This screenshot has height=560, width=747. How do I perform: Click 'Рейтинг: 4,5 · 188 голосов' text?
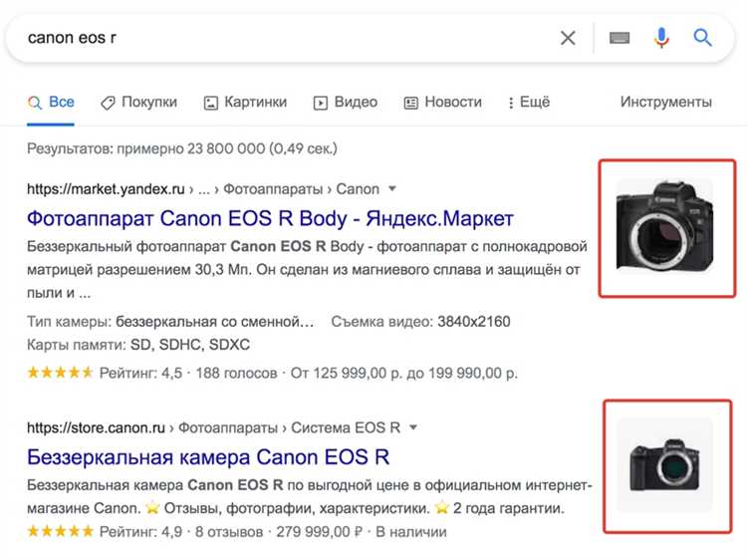coord(188,373)
